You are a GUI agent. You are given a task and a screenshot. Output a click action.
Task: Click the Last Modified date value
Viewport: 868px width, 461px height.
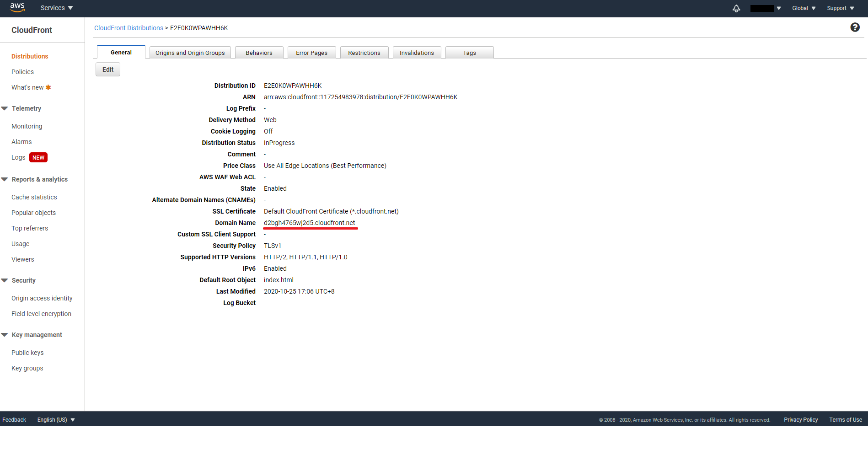299,291
